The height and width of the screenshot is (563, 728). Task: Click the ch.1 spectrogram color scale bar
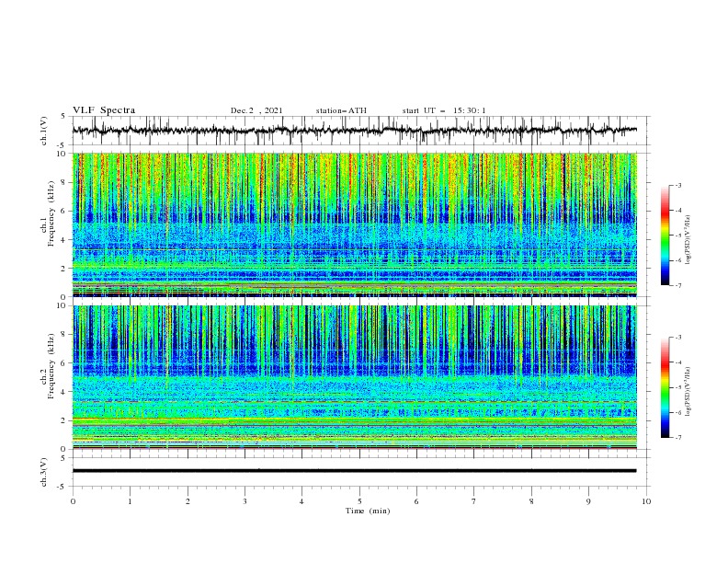pyautogui.click(x=665, y=236)
